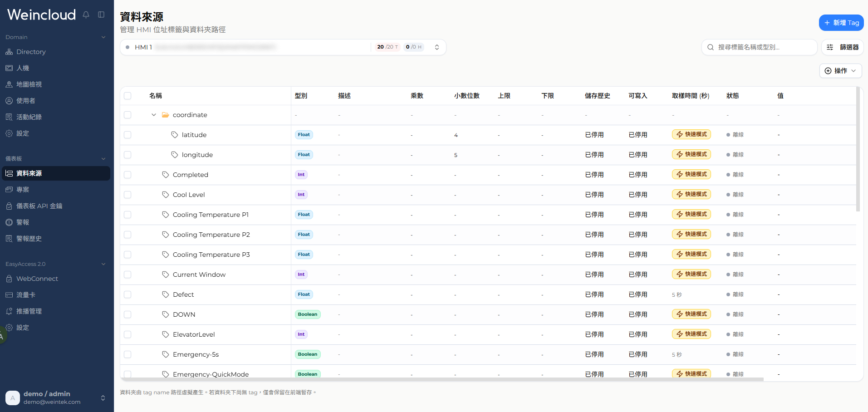This screenshot has height=412, width=868.
Task: Open 警報歷史 history icon
Action: [9, 239]
